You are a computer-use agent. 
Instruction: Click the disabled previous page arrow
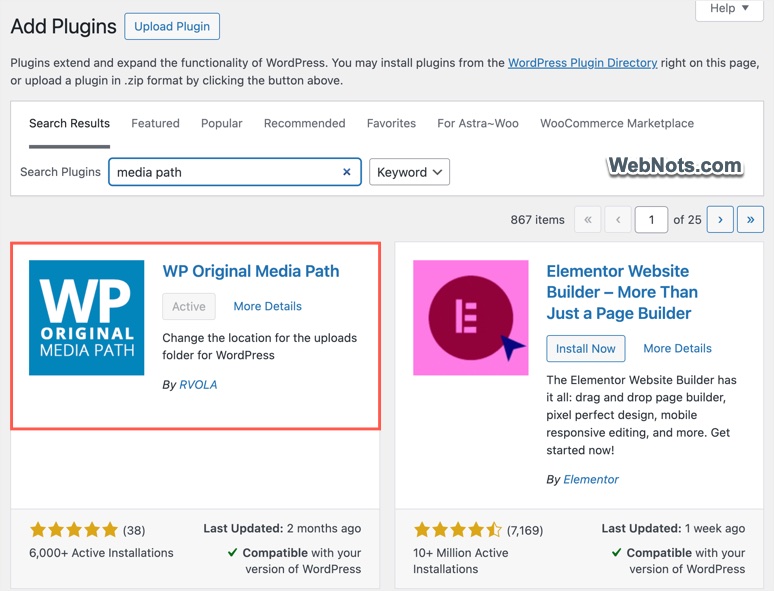tap(618, 219)
